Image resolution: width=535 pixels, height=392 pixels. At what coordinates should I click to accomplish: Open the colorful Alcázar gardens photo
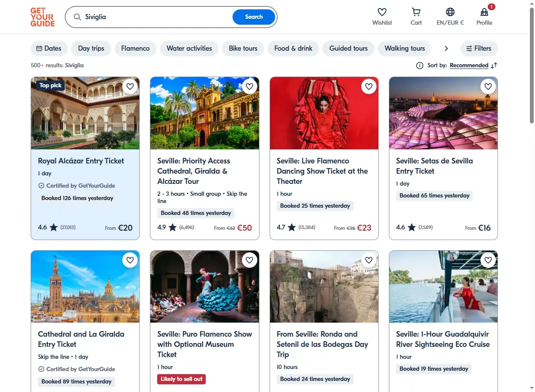coord(204,113)
